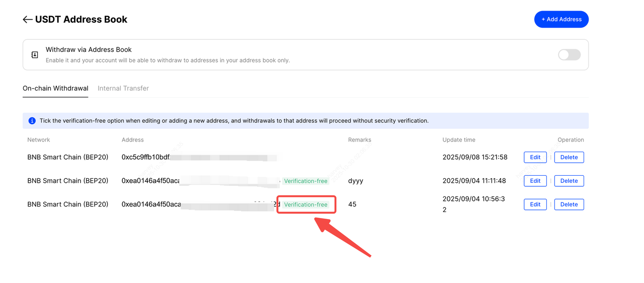Click the Network column header

click(39, 140)
